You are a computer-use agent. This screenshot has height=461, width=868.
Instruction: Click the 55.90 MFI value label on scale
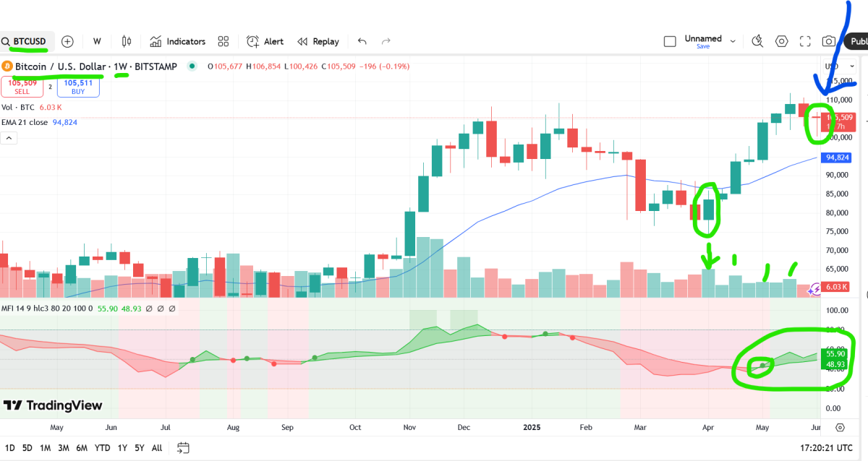pos(835,353)
